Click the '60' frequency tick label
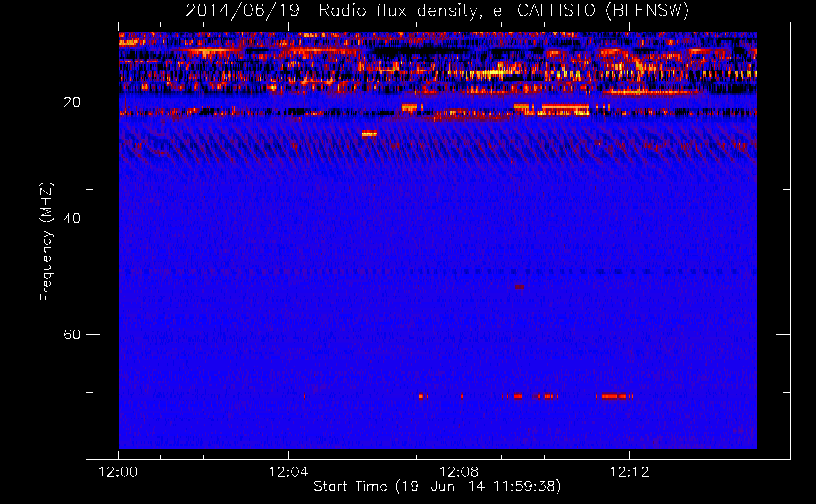 (x=72, y=334)
